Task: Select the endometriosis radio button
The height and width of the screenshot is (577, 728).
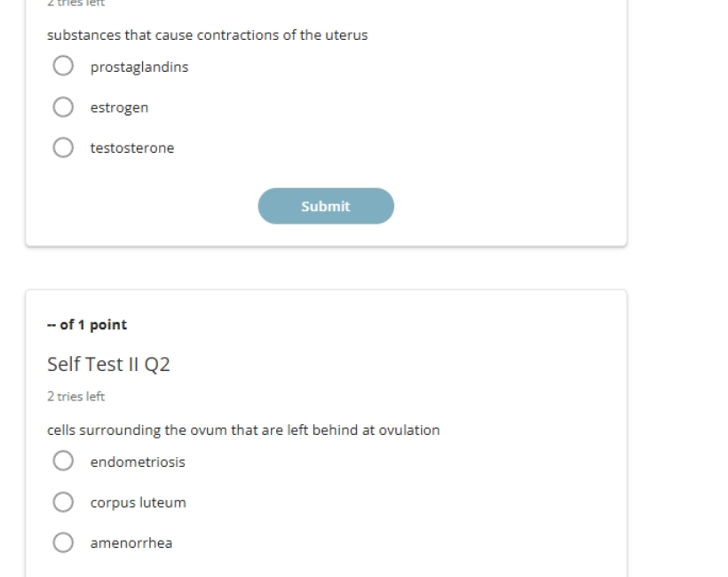Action: 63,461
